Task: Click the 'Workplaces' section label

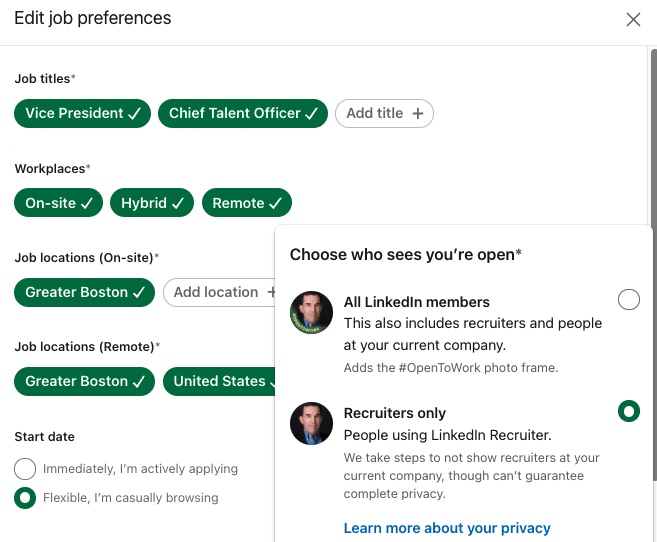Action: (52, 168)
